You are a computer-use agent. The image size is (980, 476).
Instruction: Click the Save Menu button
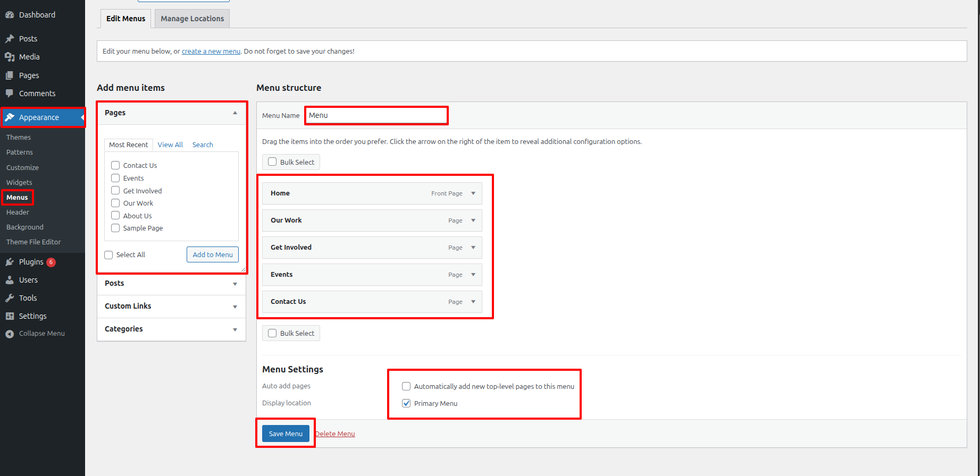[286, 433]
